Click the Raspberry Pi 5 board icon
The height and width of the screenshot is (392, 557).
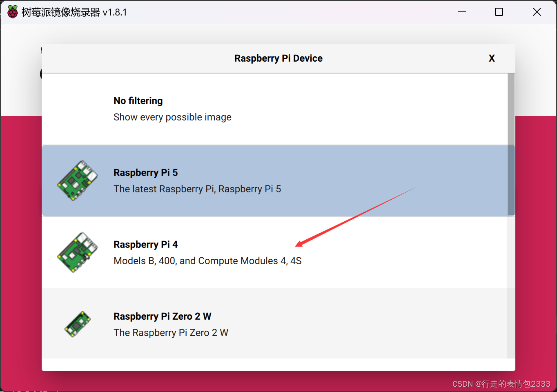78,180
